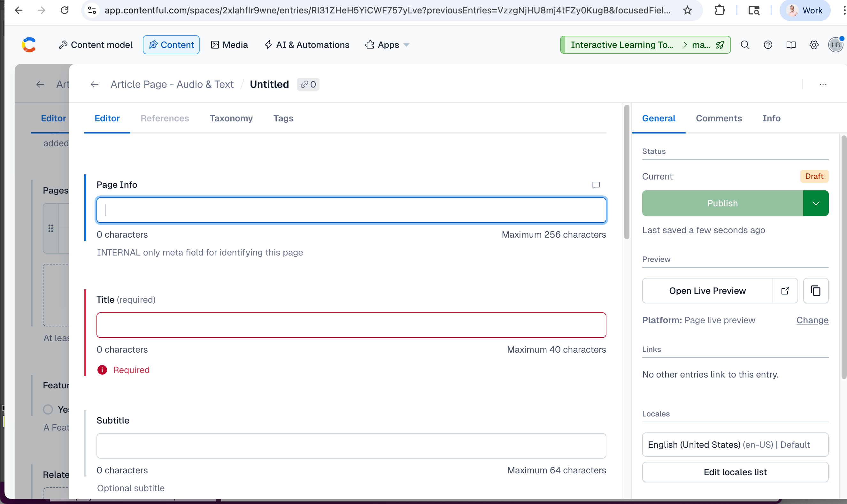Select the Yes radio button
The height and width of the screenshot is (504, 847).
48,409
